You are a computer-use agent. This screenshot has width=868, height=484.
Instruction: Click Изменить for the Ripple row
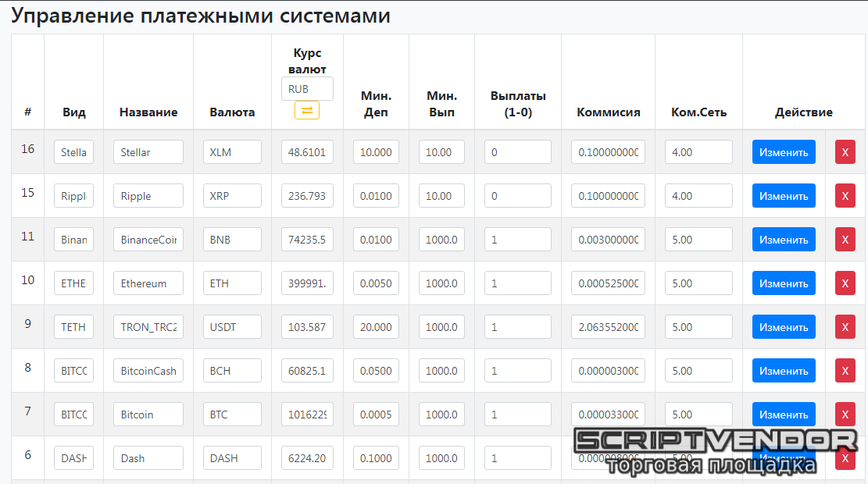784,196
